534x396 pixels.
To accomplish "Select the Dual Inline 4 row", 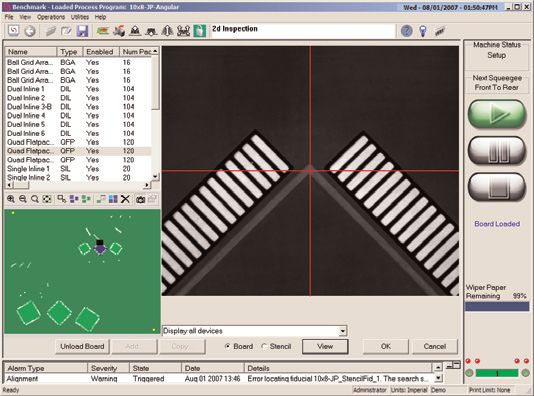I will point(78,115).
